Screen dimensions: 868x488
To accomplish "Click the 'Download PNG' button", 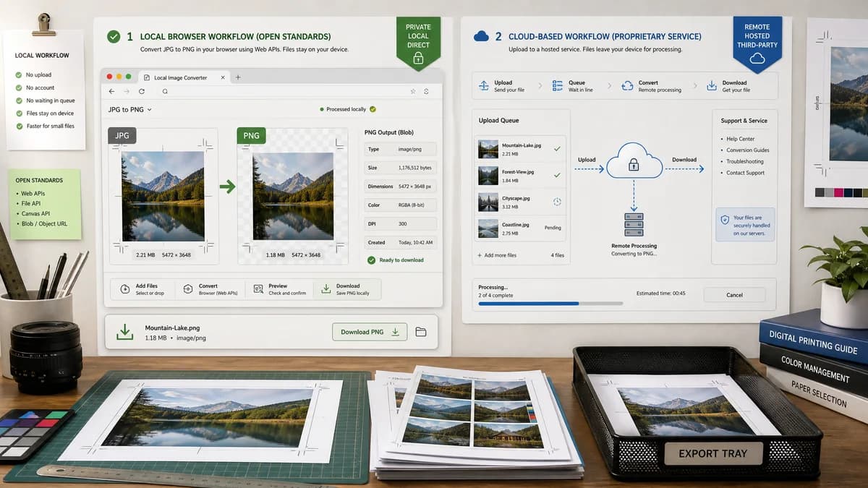I will [370, 332].
